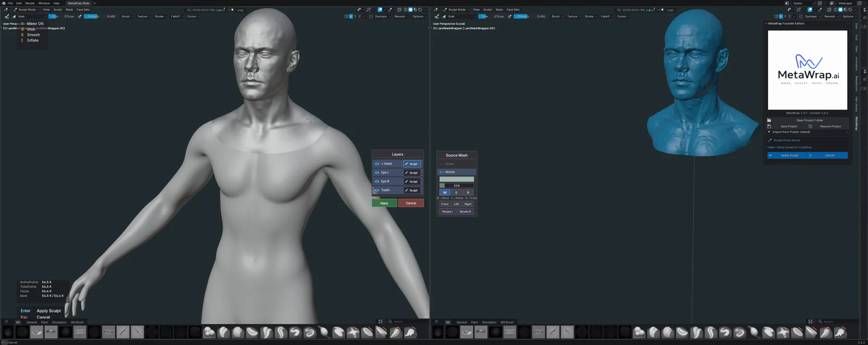
Task: Click the folder icon of Open Project Folder
Action: [x=769, y=121]
